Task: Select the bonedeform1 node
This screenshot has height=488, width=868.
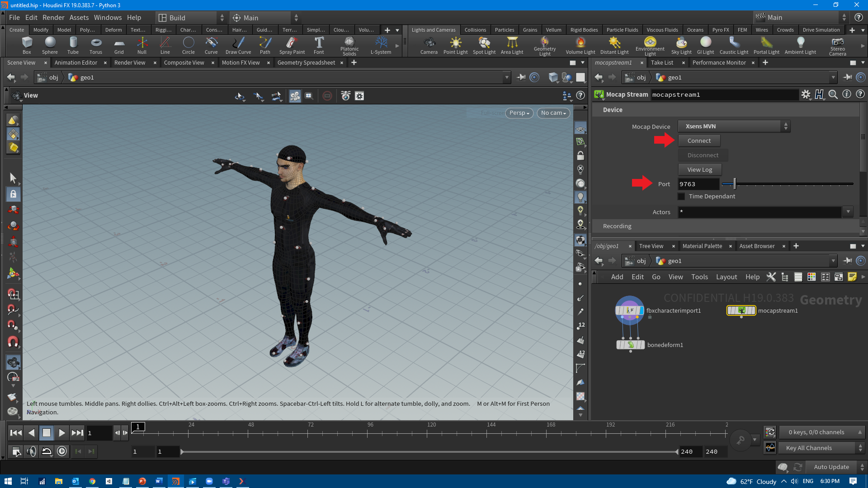Action: [x=630, y=345]
